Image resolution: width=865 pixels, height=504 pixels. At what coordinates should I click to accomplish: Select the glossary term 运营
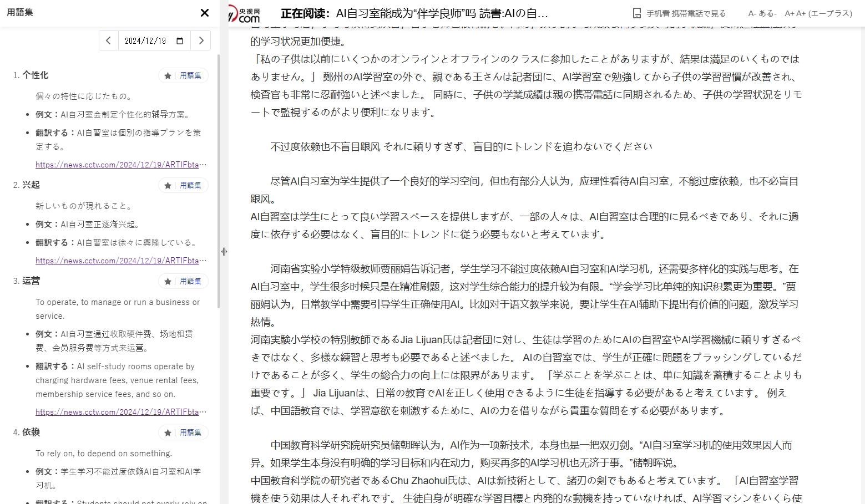31,281
